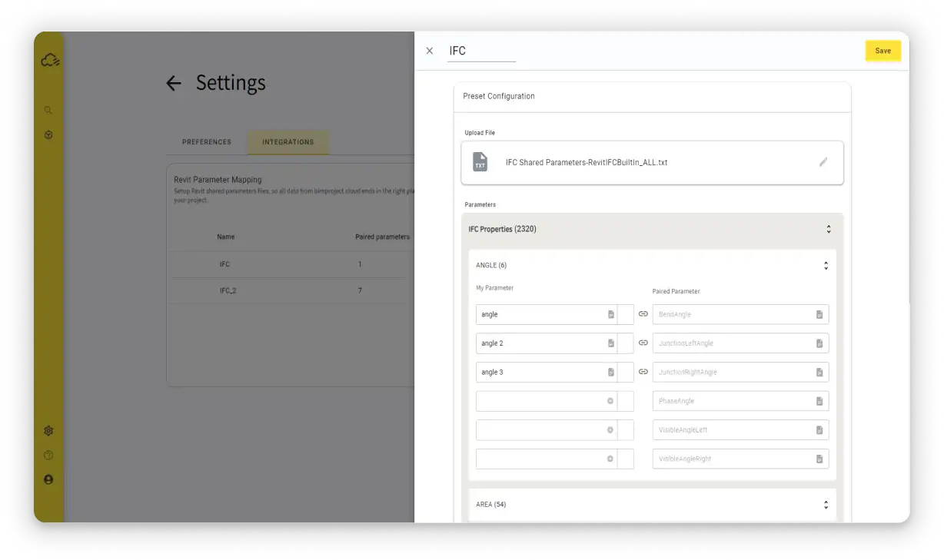Click the pencil icon to edit uploaded file
The width and height of the screenshot is (944, 560).
click(823, 162)
